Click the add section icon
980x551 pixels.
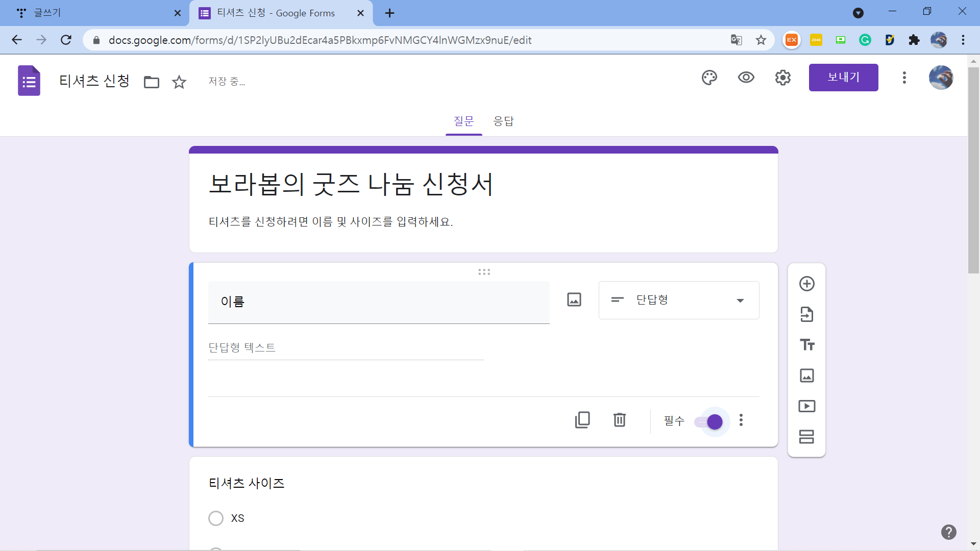[806, 437]
